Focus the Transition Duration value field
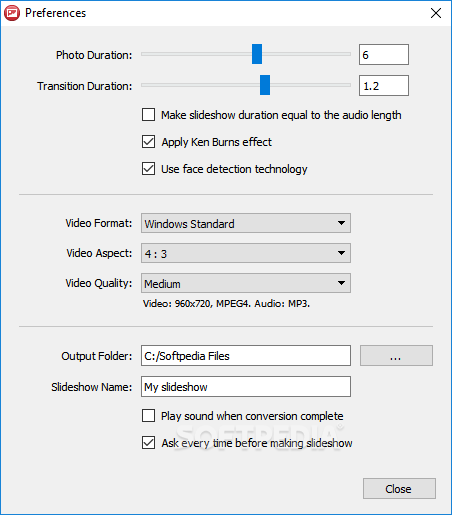Screen dimensions: 452x515 [384, 85]
